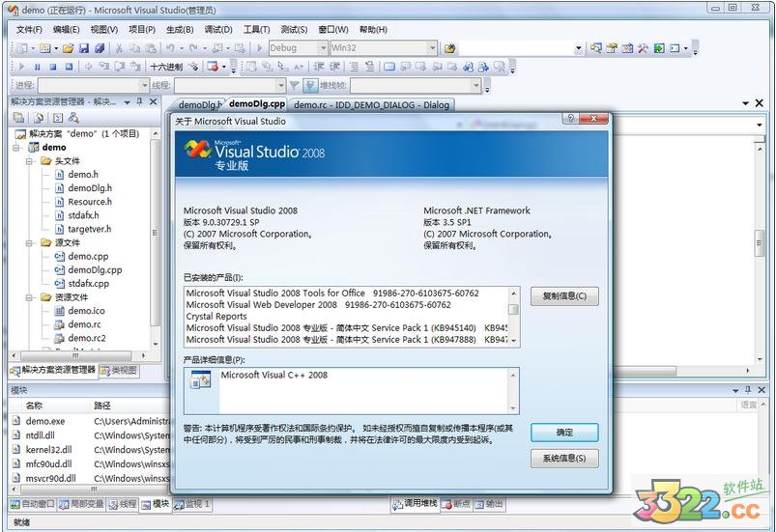This screenshot has width=776, height=532.
Task: Toggle the funnel flag-thread filter icon
Action: [294, 86]
